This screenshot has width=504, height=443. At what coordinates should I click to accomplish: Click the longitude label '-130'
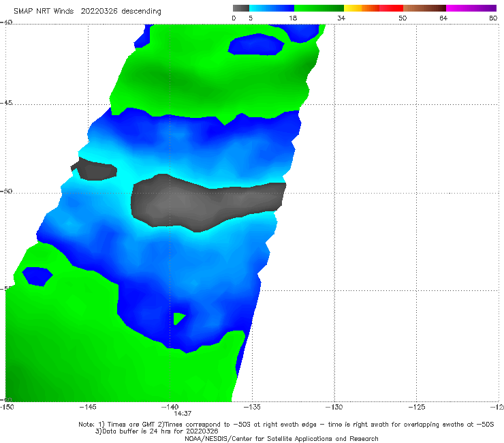coord(334,407)
